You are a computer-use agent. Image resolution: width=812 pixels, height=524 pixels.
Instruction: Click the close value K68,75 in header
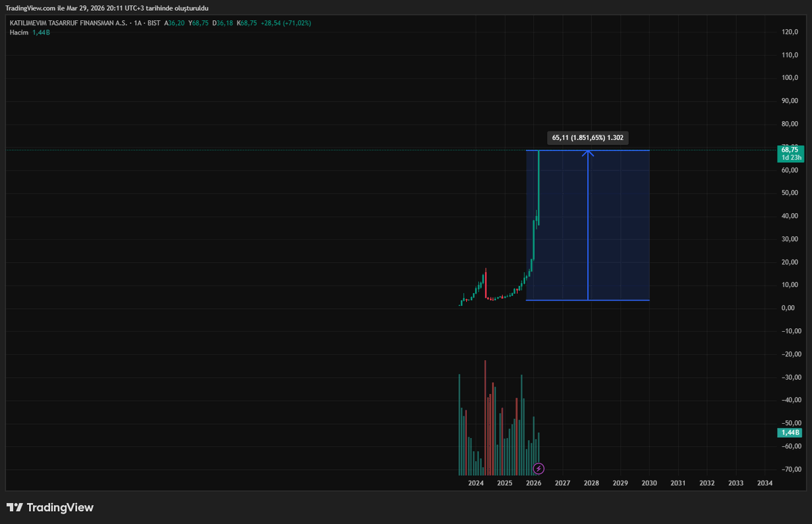coord(247,23)
